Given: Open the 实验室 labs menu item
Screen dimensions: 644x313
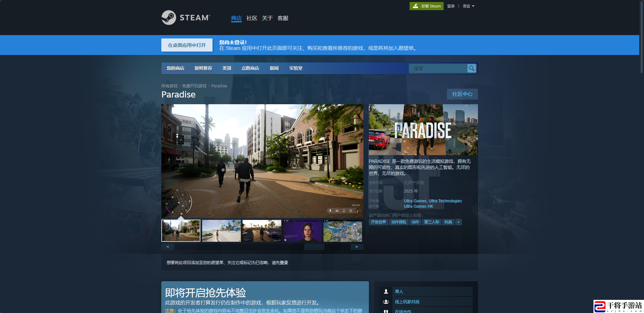Looking at the screenshot, I should 296,68.
